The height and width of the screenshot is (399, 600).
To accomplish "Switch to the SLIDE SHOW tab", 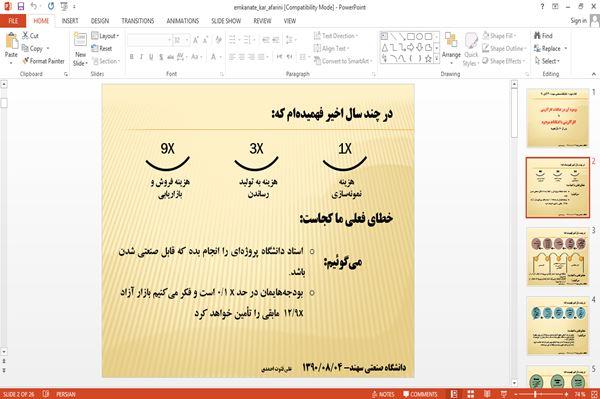I will 226,21.
